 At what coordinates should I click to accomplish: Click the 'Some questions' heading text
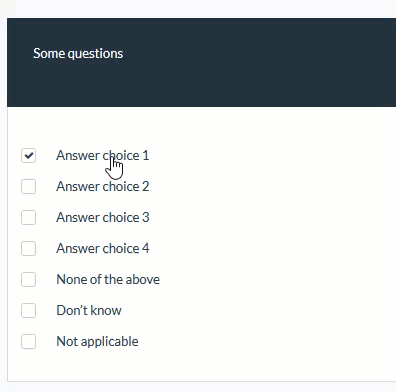(x=78, y=54)
